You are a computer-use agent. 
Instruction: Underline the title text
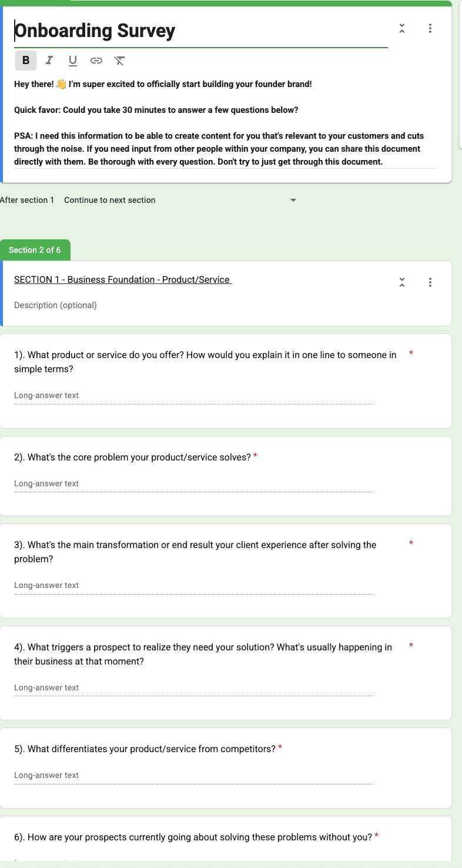tap(73, 61)
